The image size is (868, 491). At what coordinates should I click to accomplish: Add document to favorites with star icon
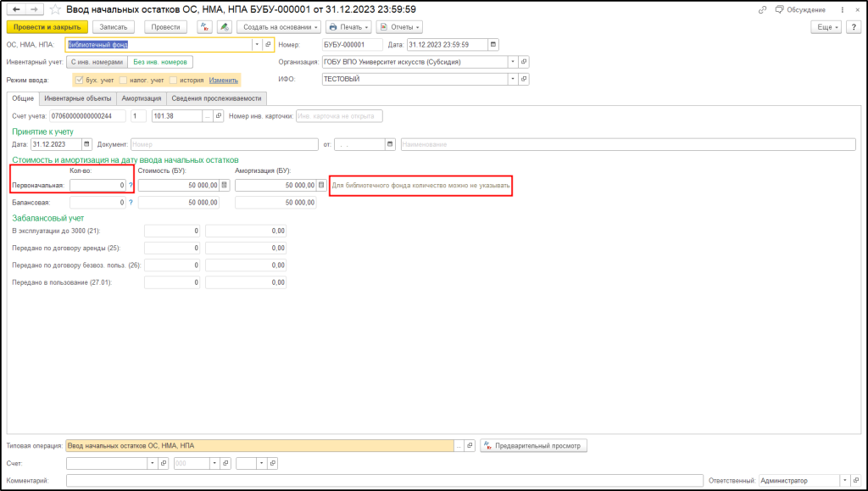(x=55, y=9)
